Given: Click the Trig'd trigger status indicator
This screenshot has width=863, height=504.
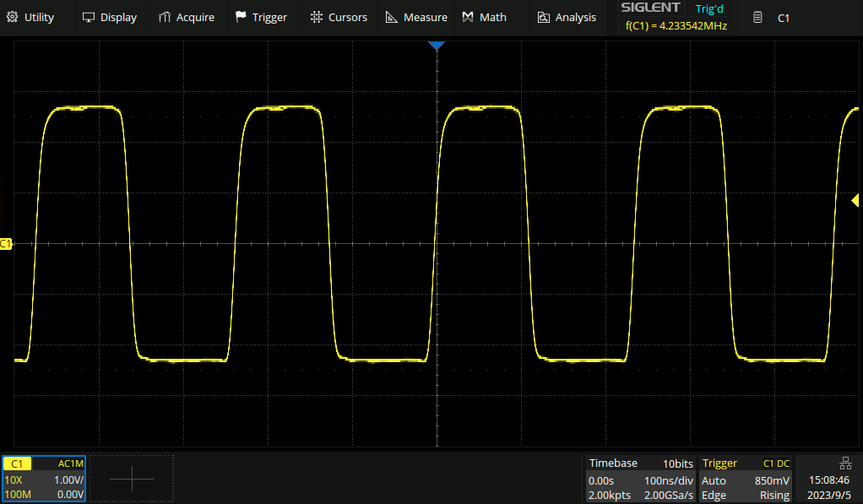Looking at the screenshot, I should click(x=708, y=8).
